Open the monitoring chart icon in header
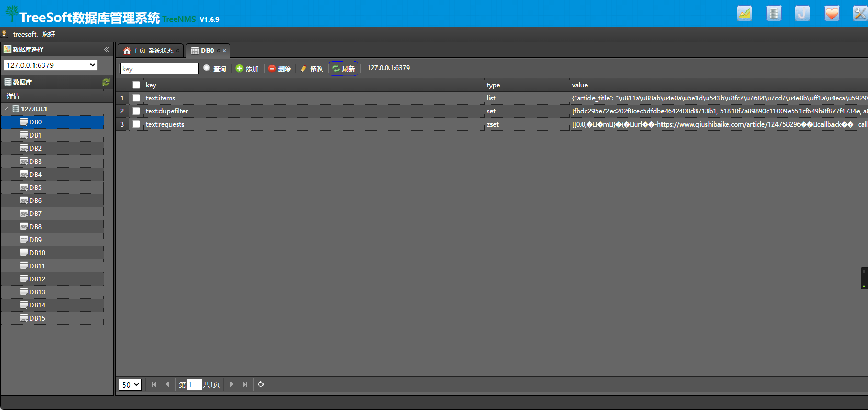This screenshot has height=410, width=868. click(x=745, y=14)
